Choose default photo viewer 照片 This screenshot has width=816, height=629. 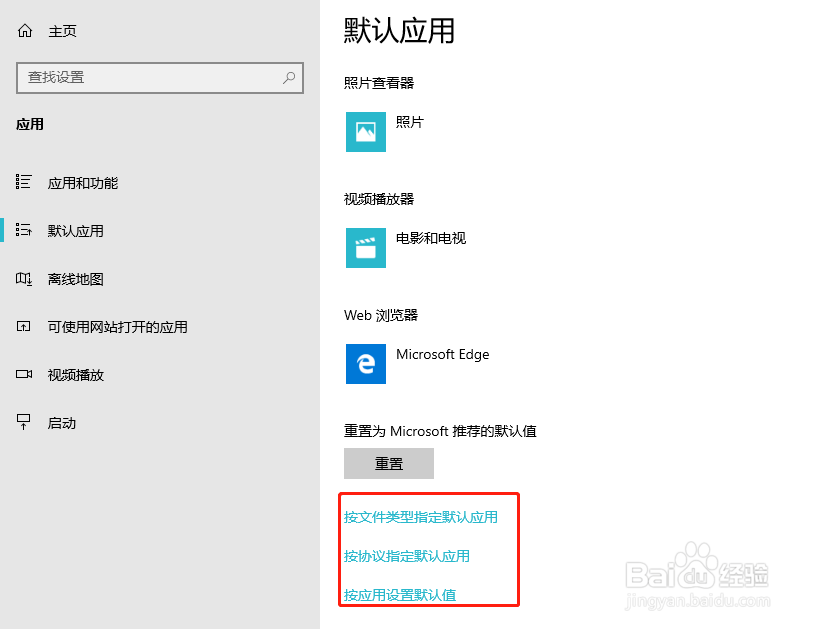410,122
